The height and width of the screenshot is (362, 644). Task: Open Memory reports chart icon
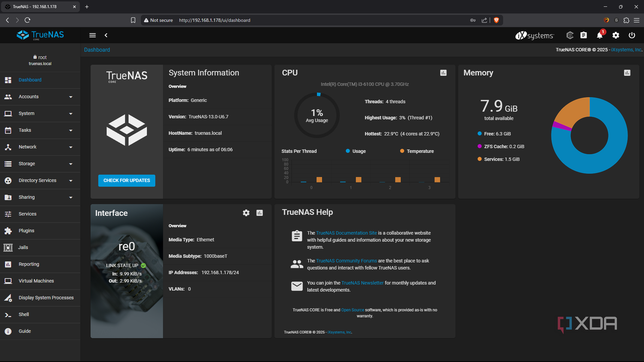point(627,73)
